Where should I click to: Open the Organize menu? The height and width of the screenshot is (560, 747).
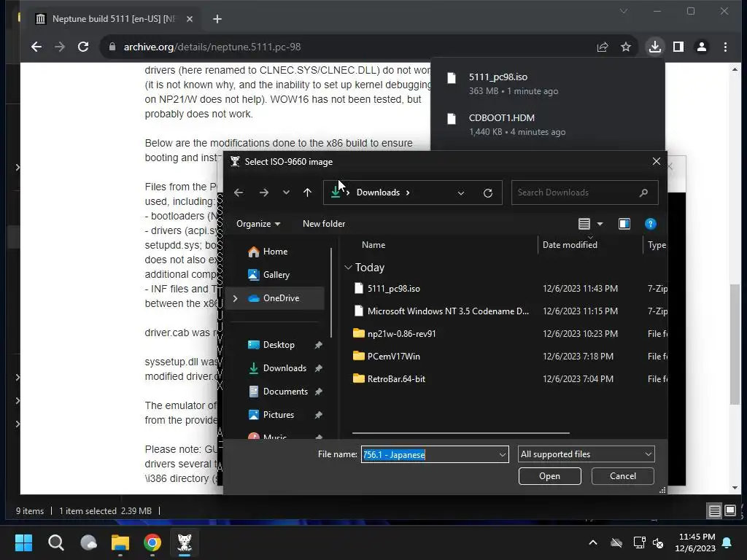click(258, 224)
